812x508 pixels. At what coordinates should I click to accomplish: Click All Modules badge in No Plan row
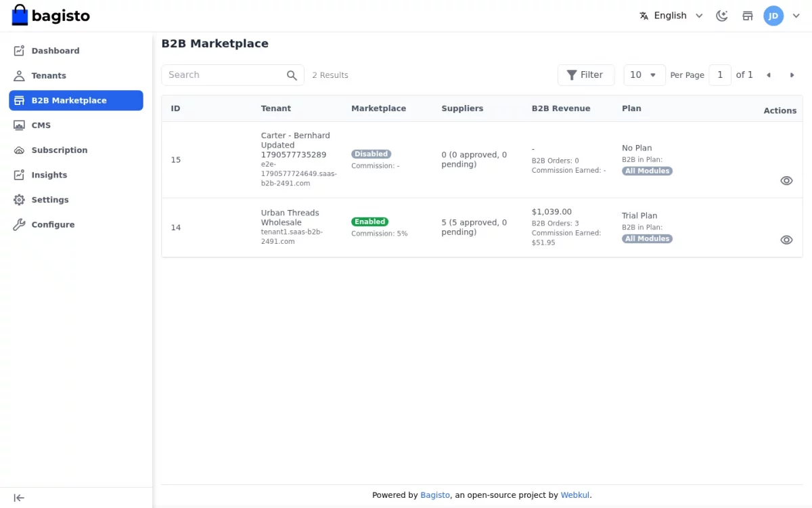(647, 171)
